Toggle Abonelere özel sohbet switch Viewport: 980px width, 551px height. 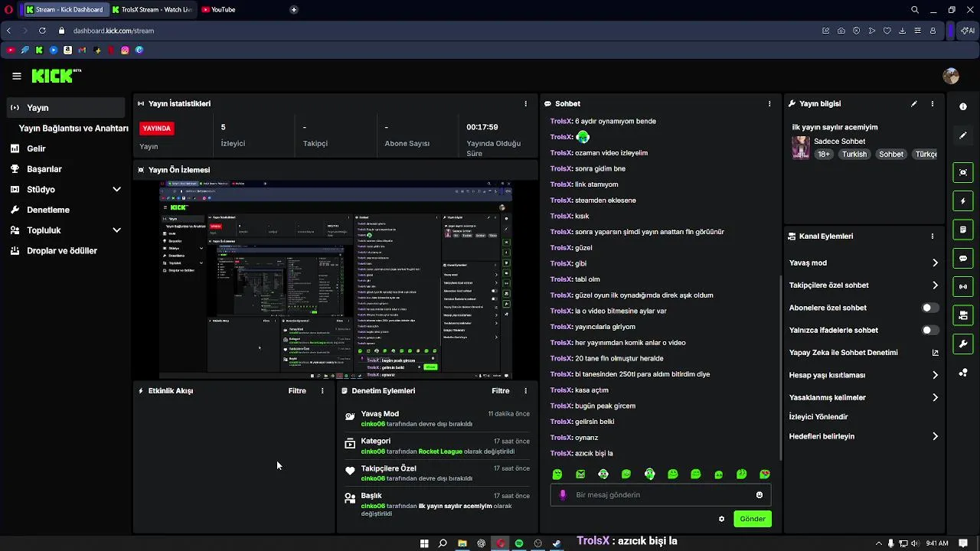929,308
